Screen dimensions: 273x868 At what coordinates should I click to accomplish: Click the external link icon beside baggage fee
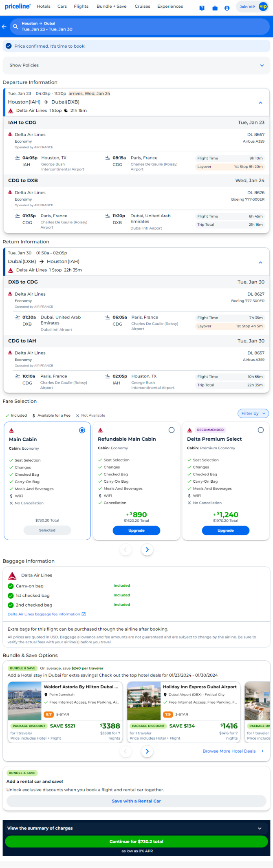click(84, 614)
